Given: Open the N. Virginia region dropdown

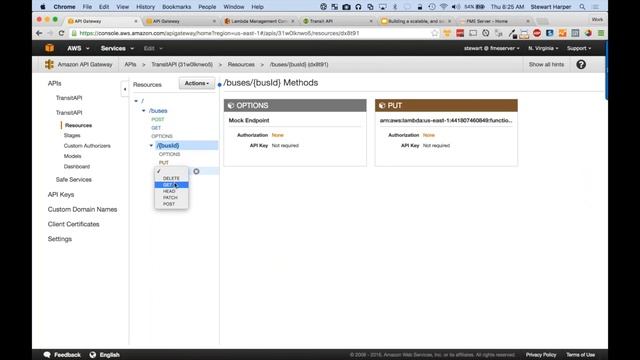Looking at the screenshot, I should [543, 48].
